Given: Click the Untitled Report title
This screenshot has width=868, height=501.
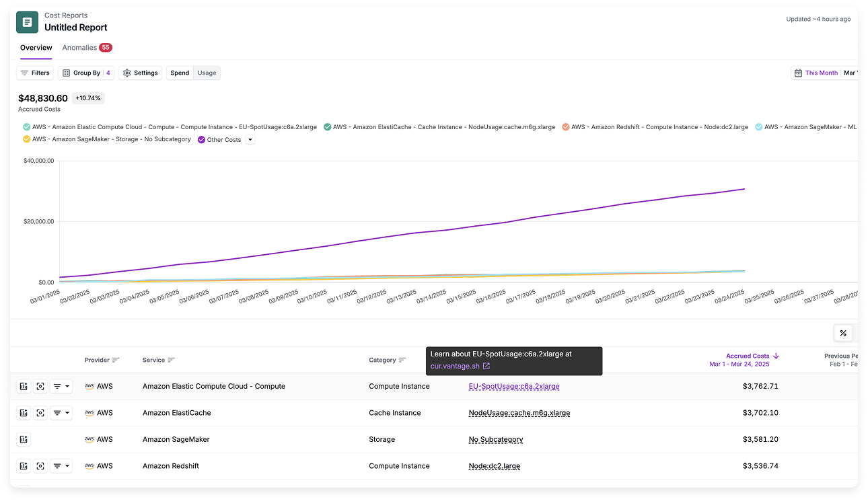Looking at the screenshot, I should point(76,28).
